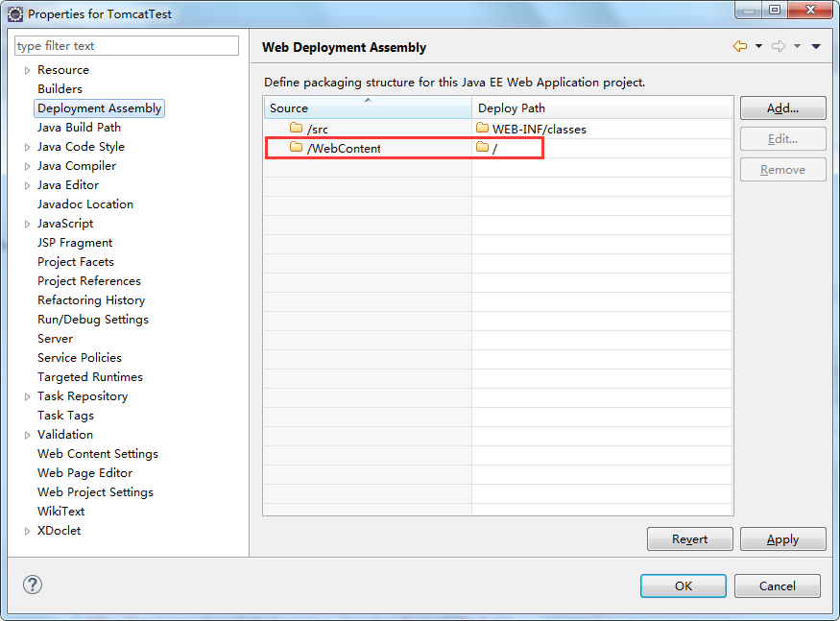Click the Add... button
This screenshot has height=621, width=840.
[782, 108]
